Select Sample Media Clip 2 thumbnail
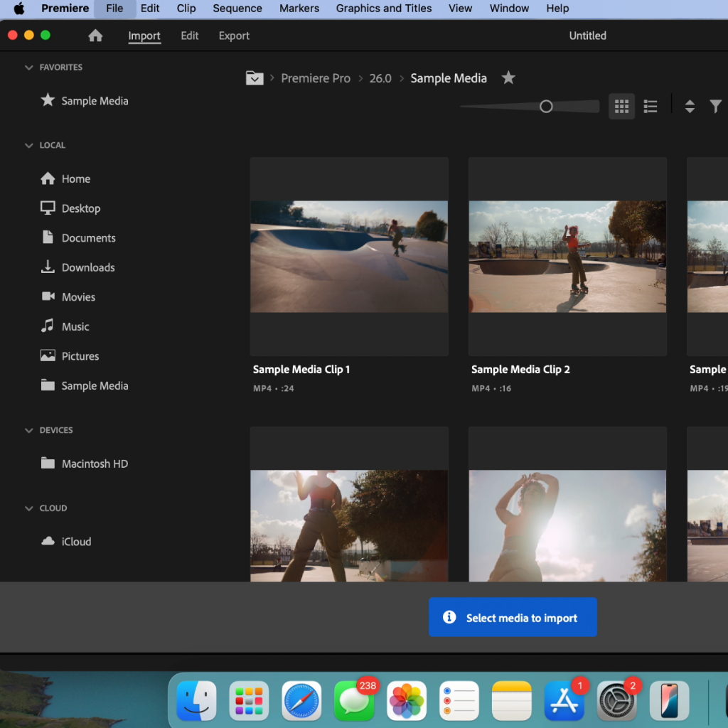Screen dimensions: 728x728 coord(567,256)
